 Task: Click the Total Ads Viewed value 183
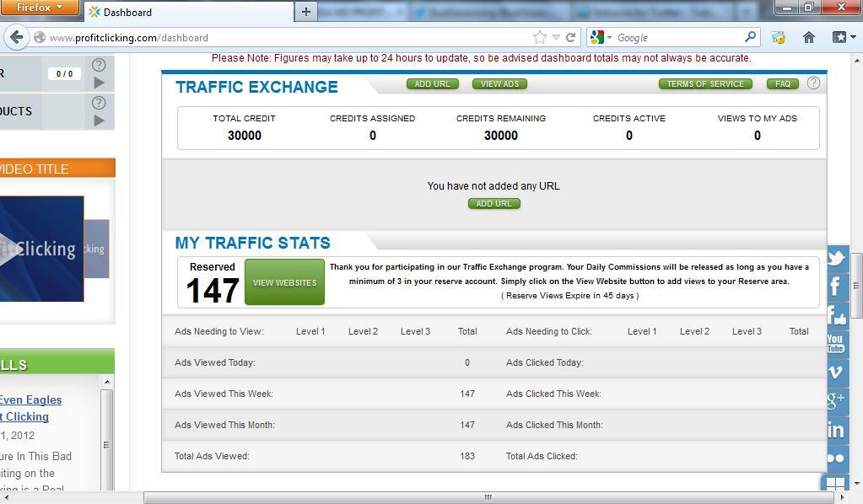(x=467, y=456)
